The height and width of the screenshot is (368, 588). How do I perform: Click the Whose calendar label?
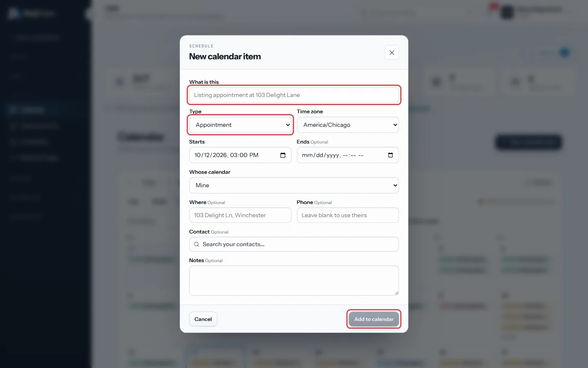210,172
